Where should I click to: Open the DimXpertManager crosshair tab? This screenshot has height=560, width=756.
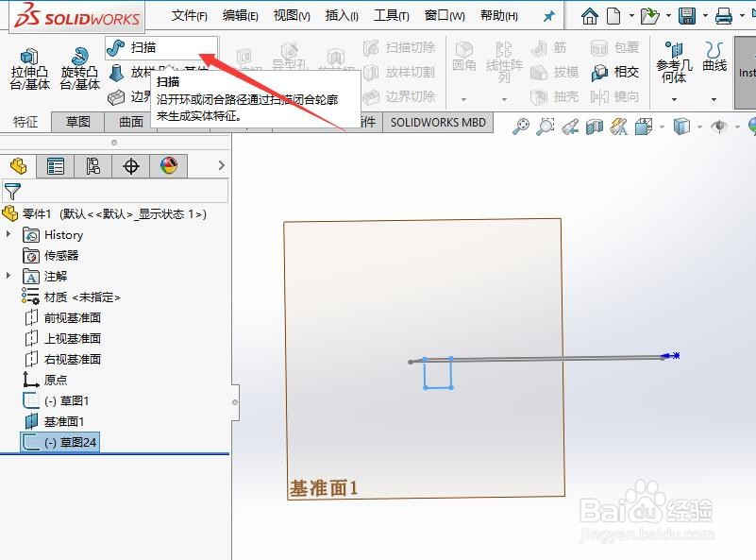pyautogui.click(x=130, y=166)
